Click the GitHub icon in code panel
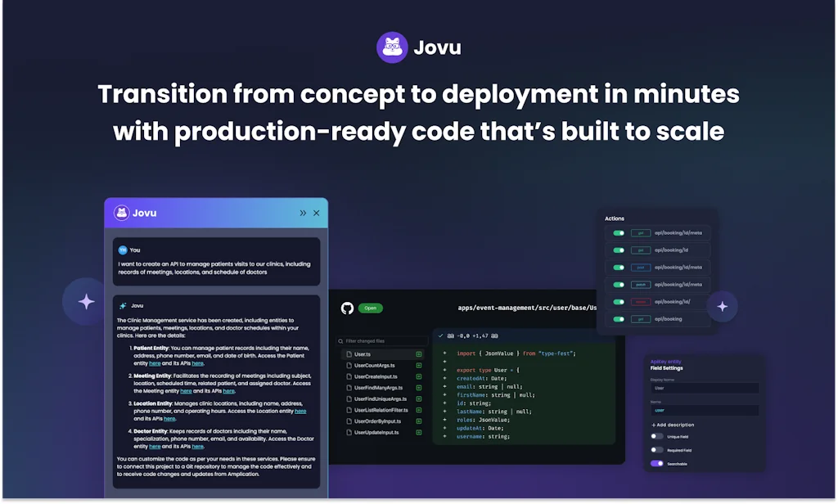Screen dimensions: 838x504 pyautogui.click(x=347, y=308)
